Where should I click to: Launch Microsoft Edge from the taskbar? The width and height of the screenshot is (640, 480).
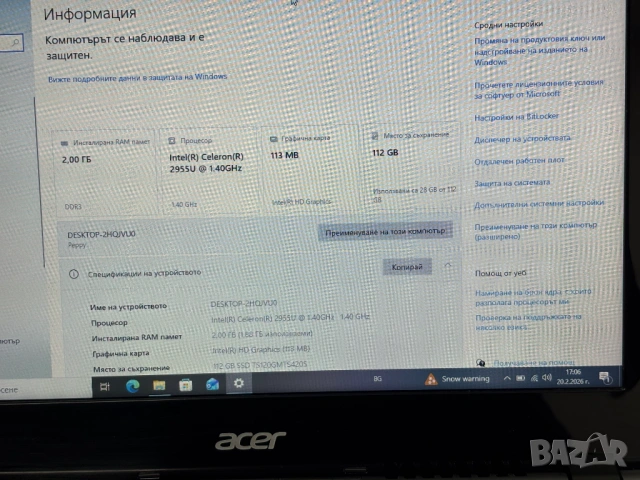point(132,386)
